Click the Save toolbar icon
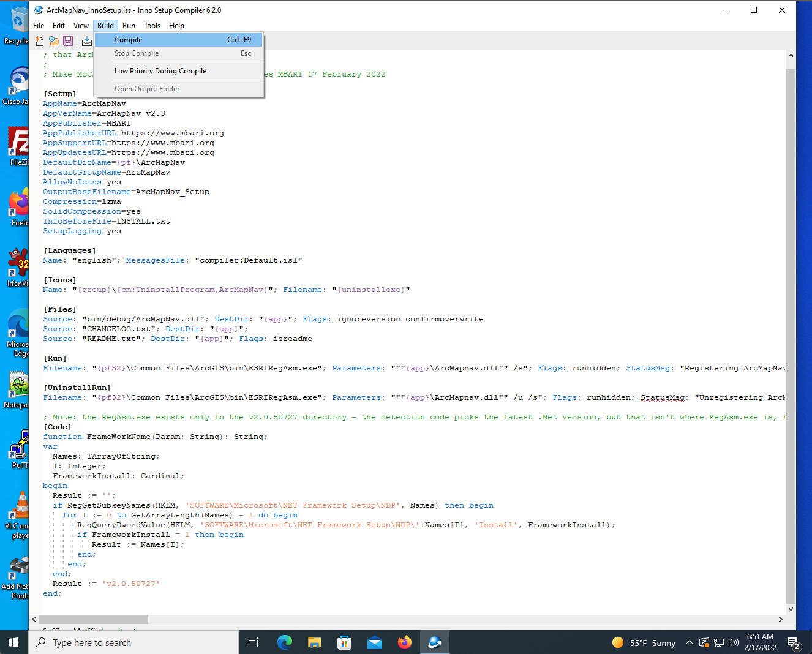 [x=68, y=41]
